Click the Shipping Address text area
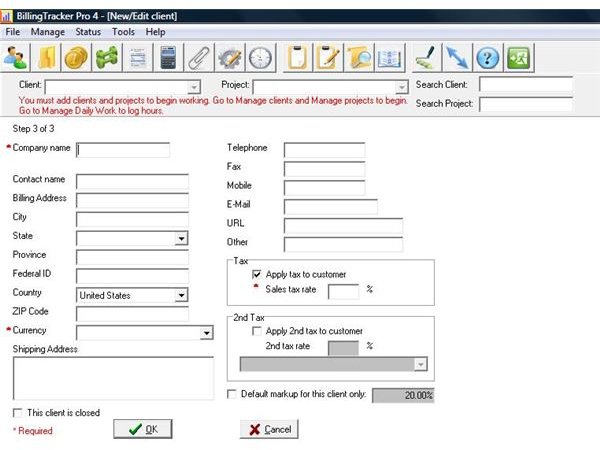Image resolution: width=600 pixels, height=450 pixels. coord(114,378)
